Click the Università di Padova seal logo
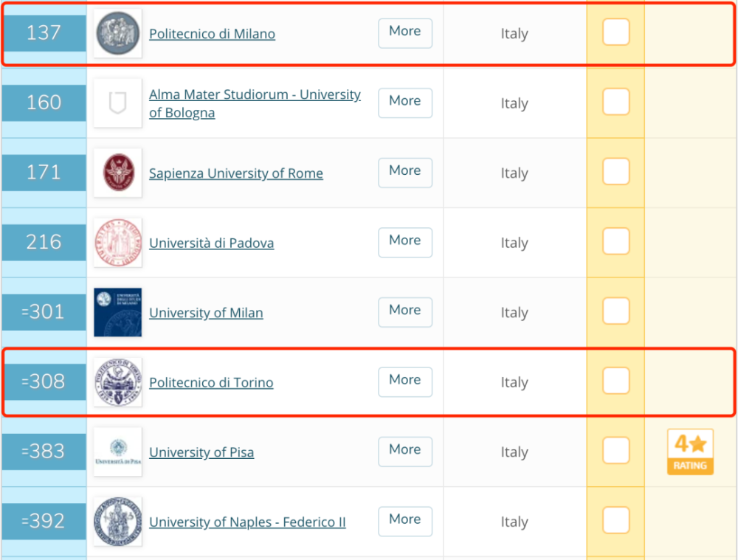 (x=117, y=242)
